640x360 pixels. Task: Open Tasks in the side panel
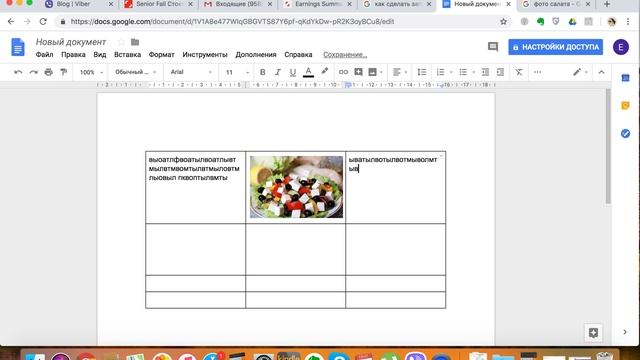click(x=625, y=133)
